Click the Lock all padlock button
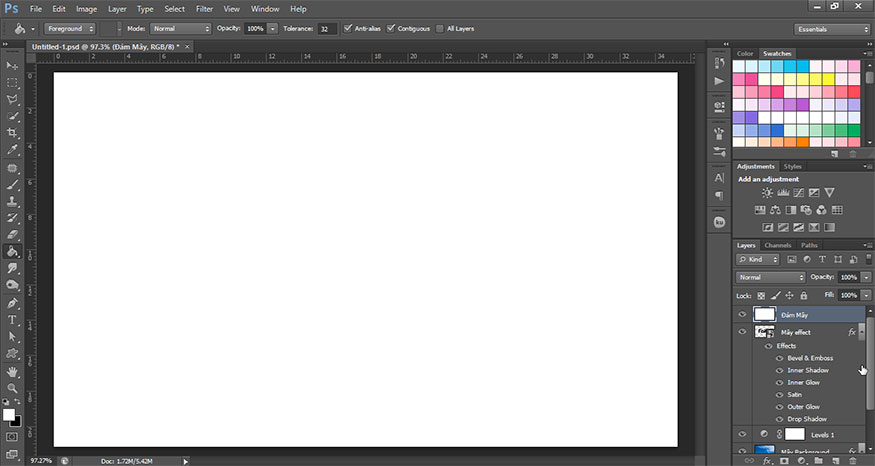Image resolution: width=875 pixels, height=466 pixels. (x=804, y=296)
